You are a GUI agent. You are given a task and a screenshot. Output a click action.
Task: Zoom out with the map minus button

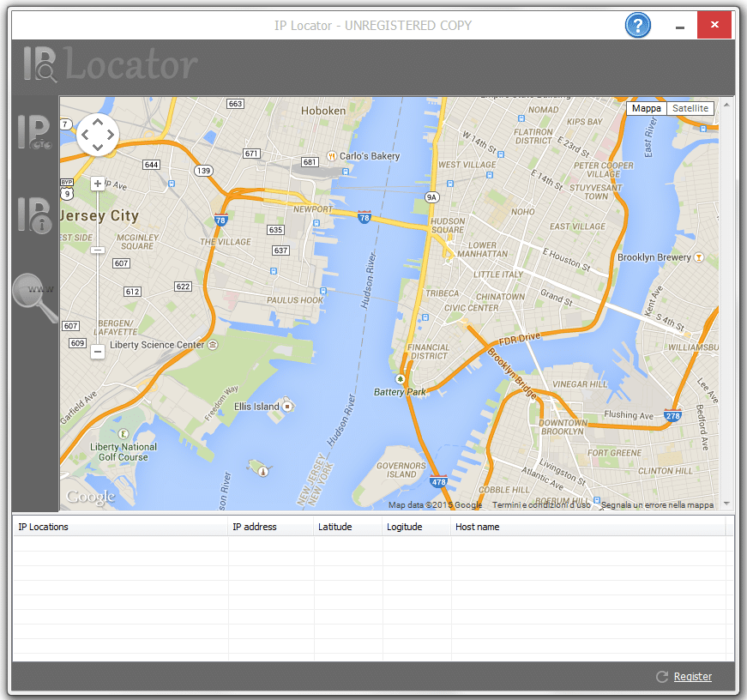[x=98, y=352]
